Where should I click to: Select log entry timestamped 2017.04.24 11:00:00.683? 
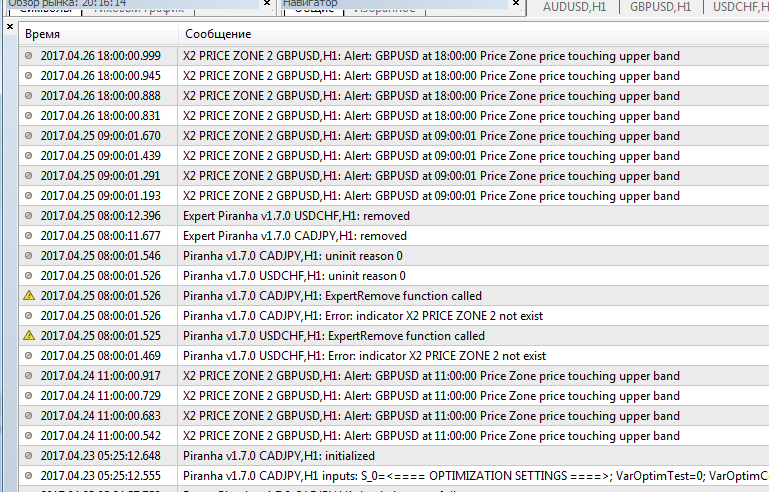394,416
